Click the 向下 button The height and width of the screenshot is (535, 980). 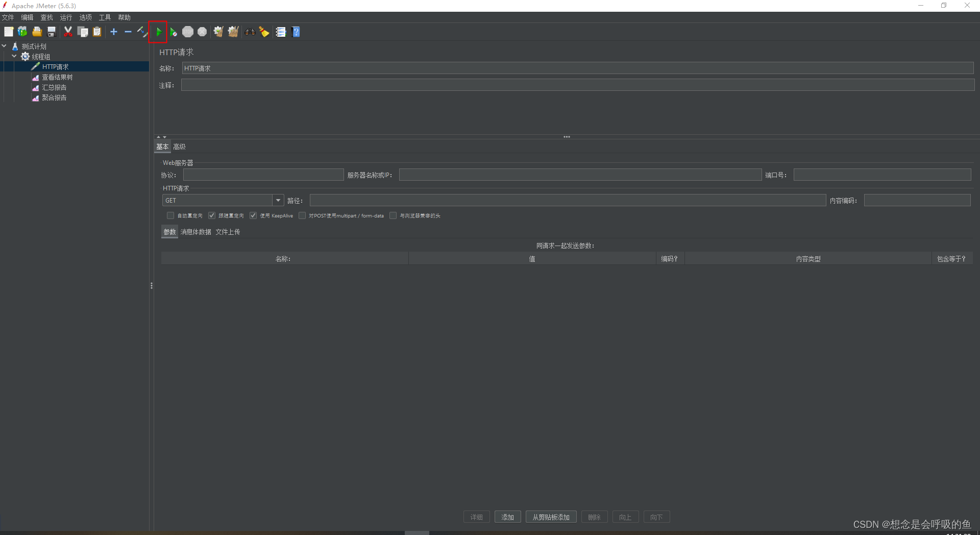656,517
